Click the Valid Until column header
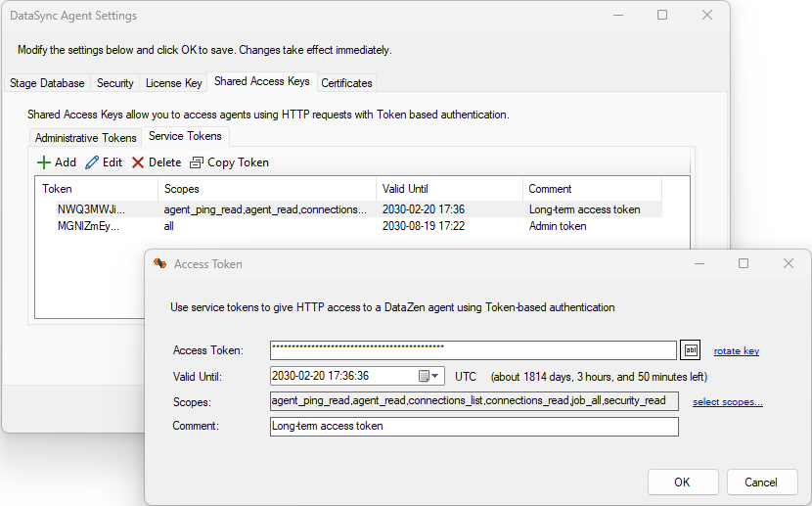 coord(449,189)
